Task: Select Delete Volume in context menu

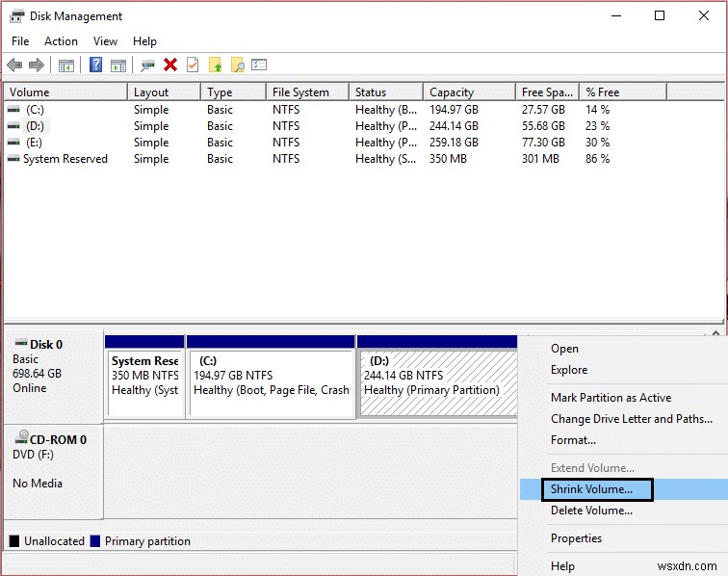Action: click(x=591, y=511)
